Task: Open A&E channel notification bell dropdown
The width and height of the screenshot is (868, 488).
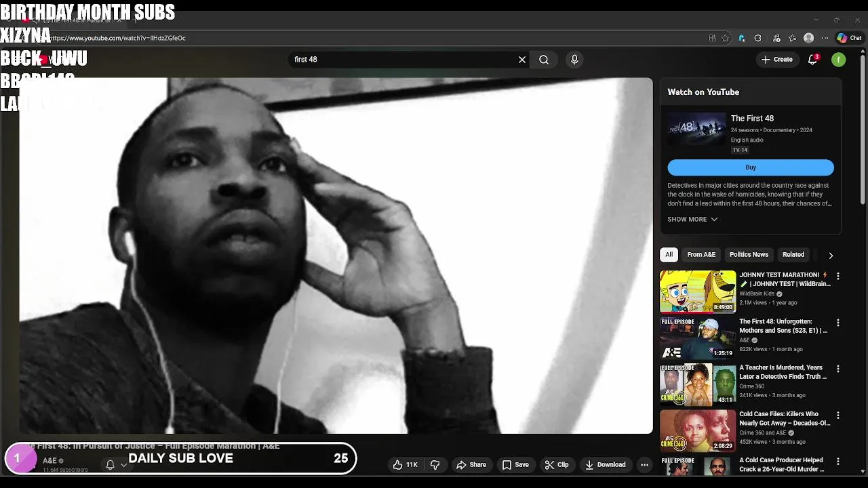Action: click(x=116, y=465)
